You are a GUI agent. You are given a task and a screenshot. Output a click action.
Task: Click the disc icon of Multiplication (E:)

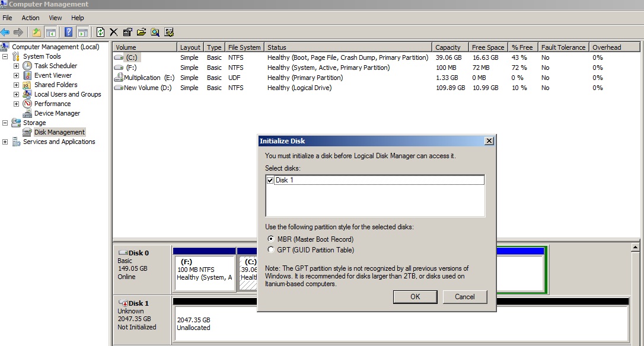[x=119, y=77]
